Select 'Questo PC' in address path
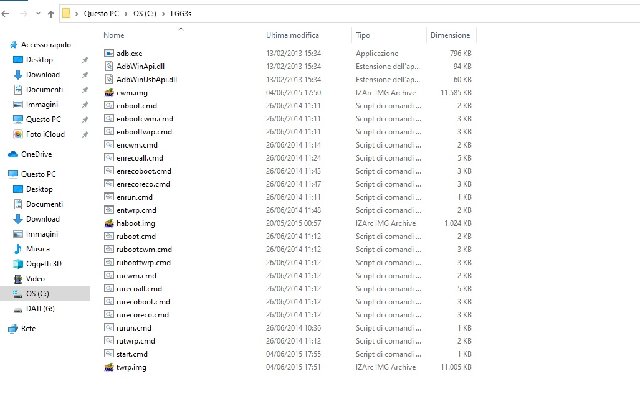The width and height of the screenshot is (640, 399). [x=101, y=13]
